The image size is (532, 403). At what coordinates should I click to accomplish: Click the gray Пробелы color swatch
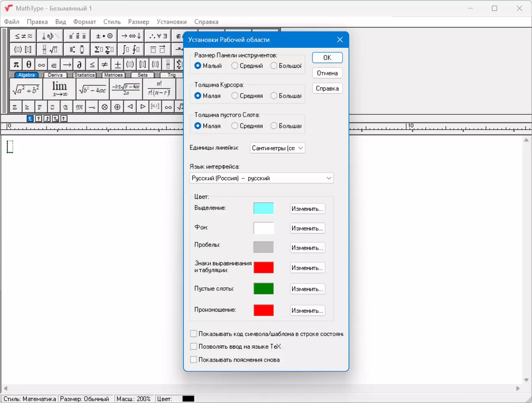[263, 247]
